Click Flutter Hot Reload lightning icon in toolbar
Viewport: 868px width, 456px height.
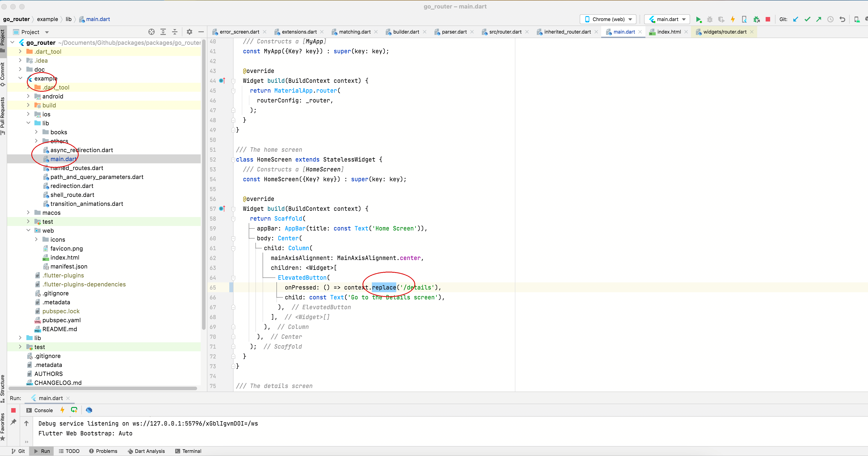(x=733, y=19)
